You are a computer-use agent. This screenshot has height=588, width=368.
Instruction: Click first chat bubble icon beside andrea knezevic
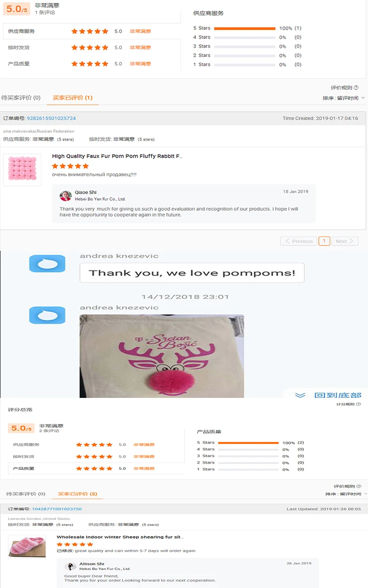pos(47,264)
